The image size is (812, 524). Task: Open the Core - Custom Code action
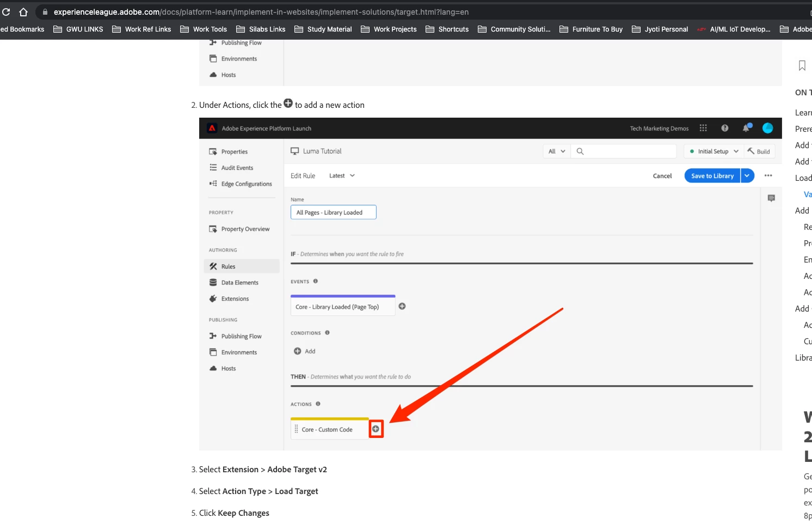tap(330, 429)
